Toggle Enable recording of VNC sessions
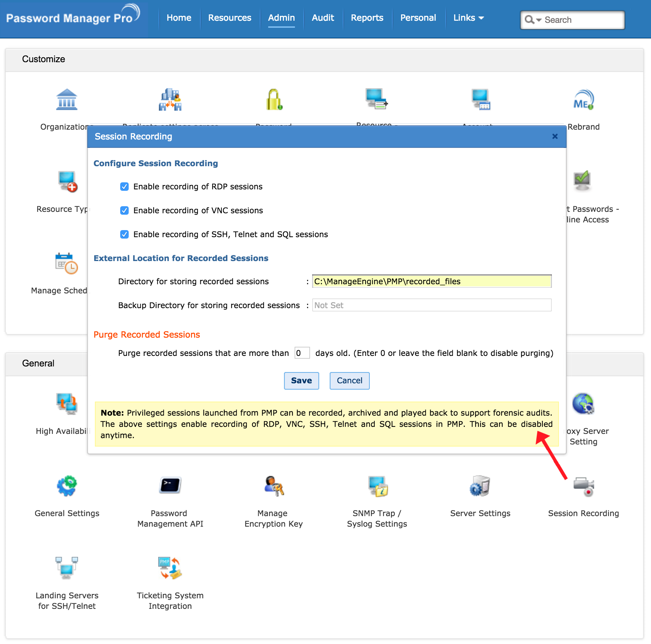The image size is (651, 644). [124, 210]
